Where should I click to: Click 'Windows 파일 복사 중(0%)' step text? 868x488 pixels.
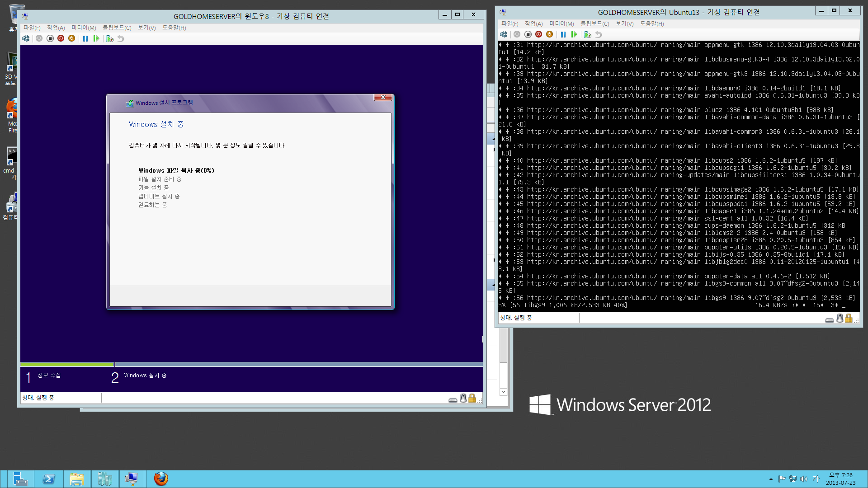pyautogui.click(x=176, y=171)
